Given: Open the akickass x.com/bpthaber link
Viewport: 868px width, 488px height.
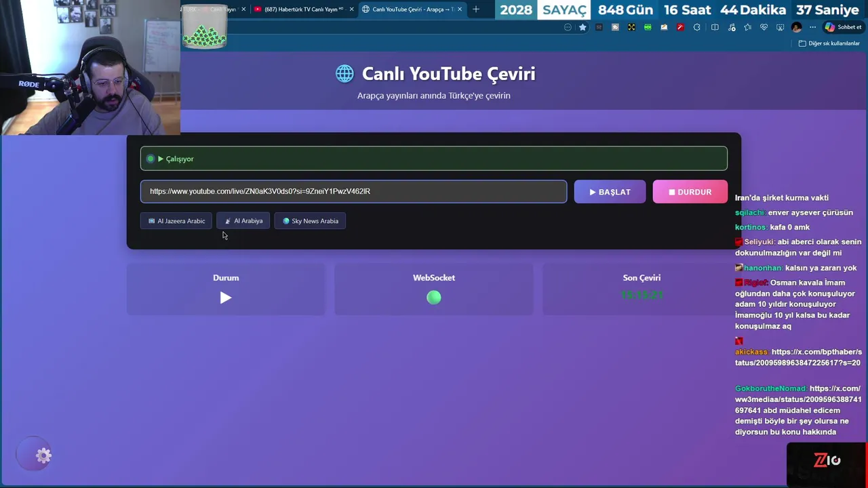Looking at the screenshot, I should tap(797, 357).
